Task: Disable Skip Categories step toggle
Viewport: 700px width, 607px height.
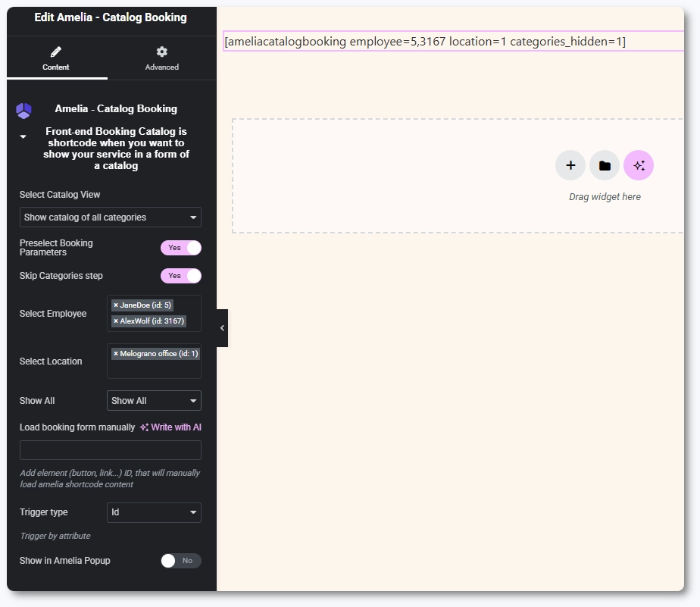Action: click(x=181, y=276)
